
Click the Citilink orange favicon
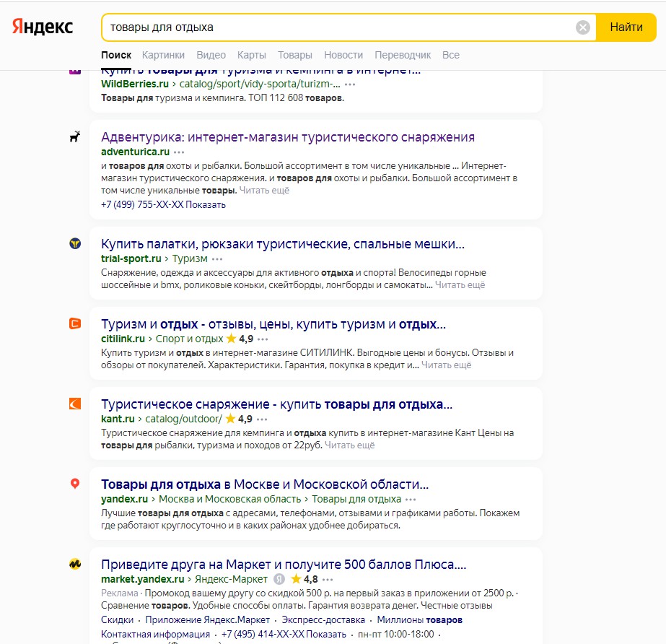pyautogui.click(x=75, y=323)
